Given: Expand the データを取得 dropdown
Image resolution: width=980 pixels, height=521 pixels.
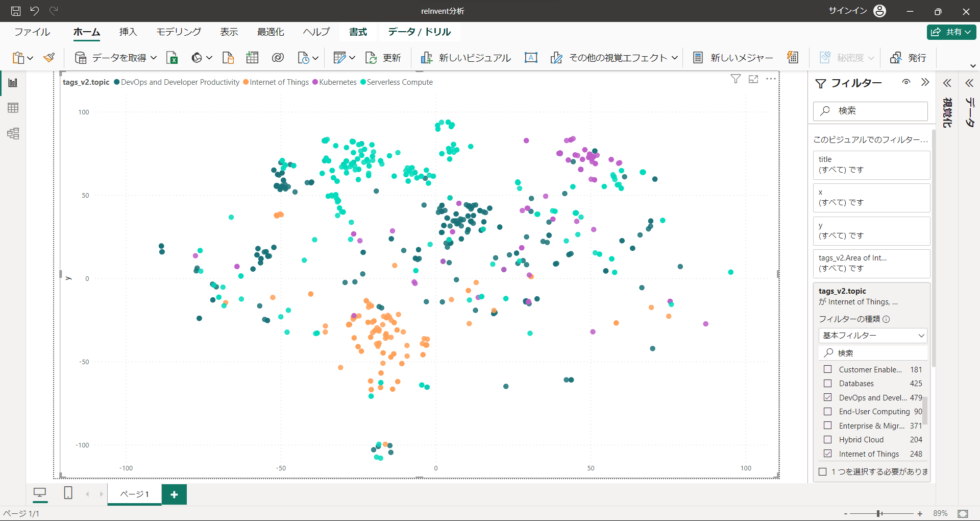Looking at the screenshot, I should coord(154,58).
